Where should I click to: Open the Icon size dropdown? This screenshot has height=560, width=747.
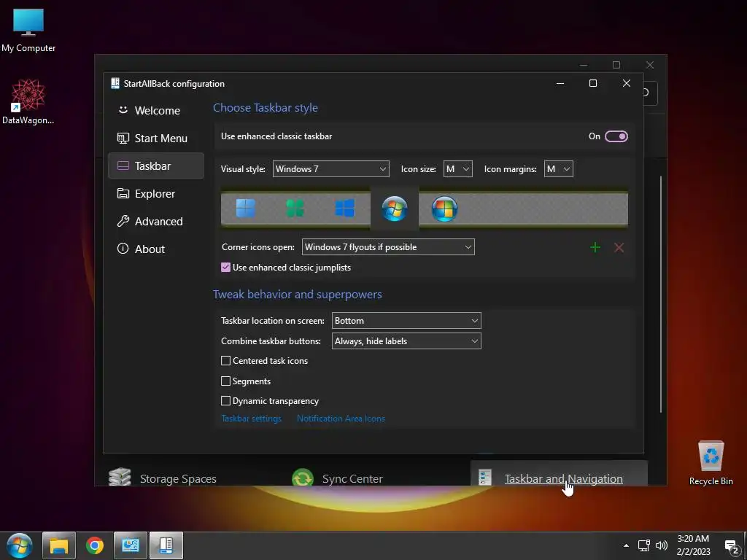tap(458, 168)
